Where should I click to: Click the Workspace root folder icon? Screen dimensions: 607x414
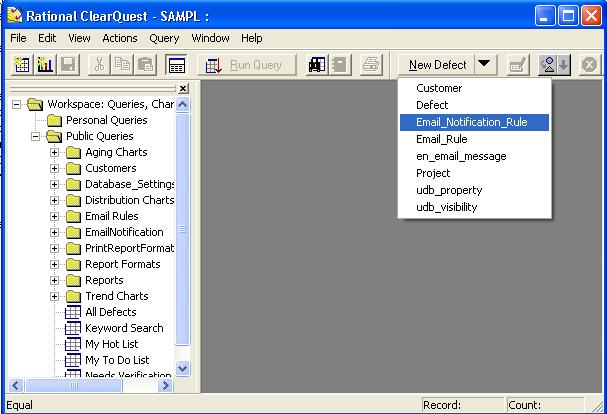click(x=35, y=104)
